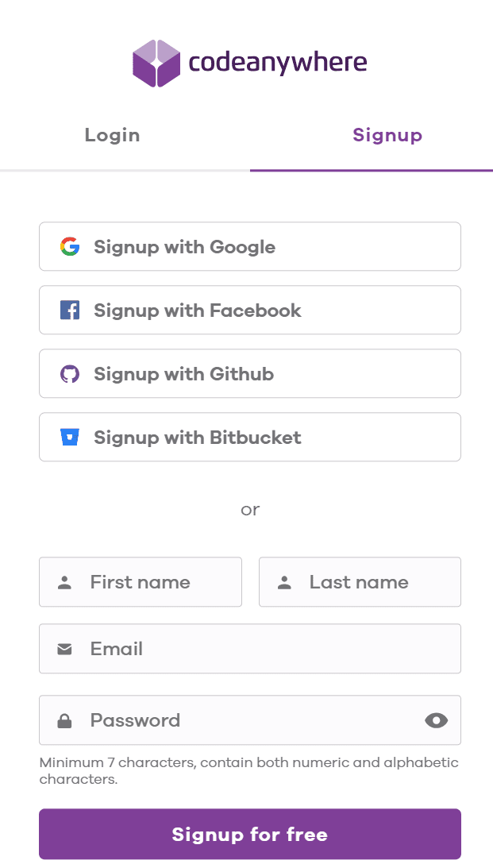
Task: Select the Signup tab
Action: click(x=387, y=135)
